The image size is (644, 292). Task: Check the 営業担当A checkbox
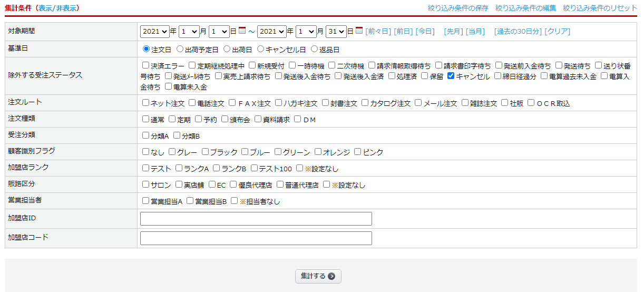coord(146,201)
